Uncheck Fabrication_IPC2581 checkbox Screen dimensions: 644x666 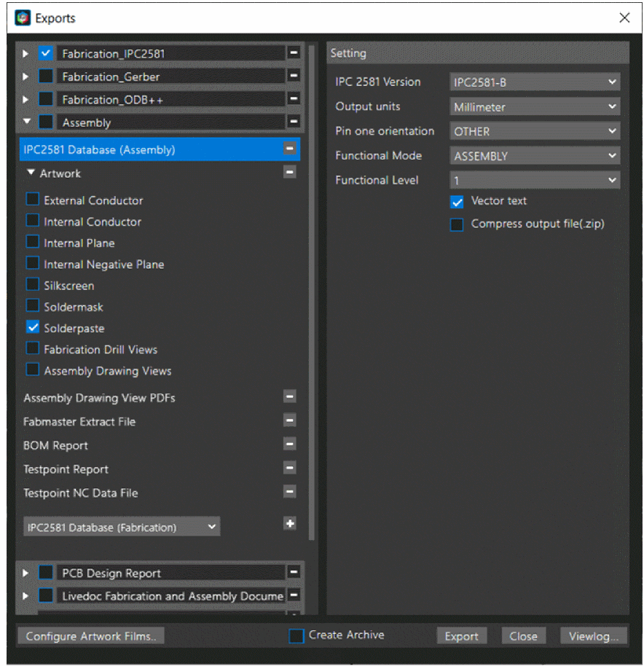click(45, 53)
